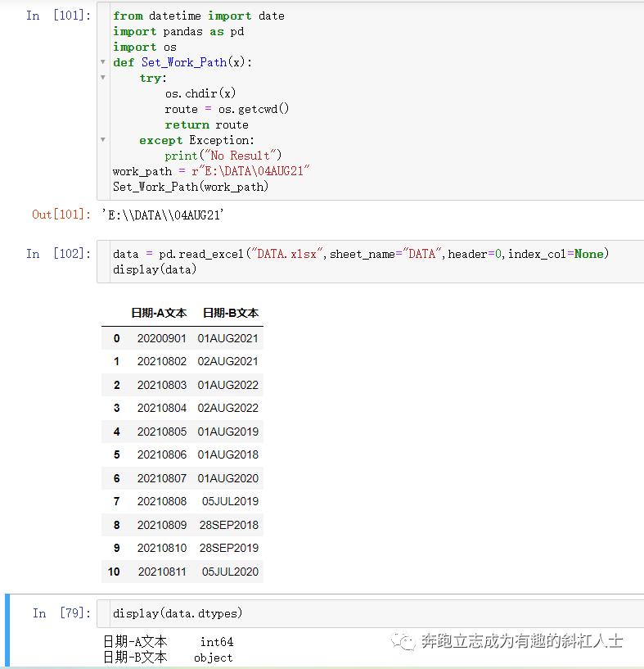Click the 'import os' line
Viewport: 644px width, 669px height.
[x=145, y=47]
